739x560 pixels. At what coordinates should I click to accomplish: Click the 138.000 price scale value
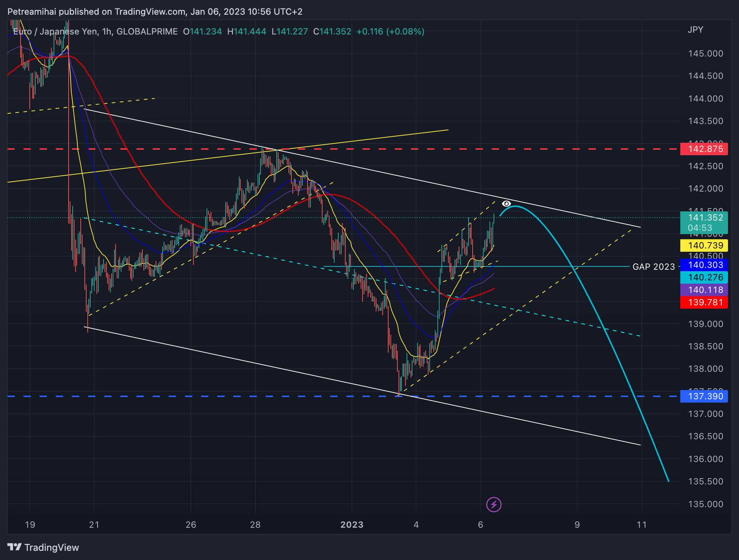[x=706, y=369]
